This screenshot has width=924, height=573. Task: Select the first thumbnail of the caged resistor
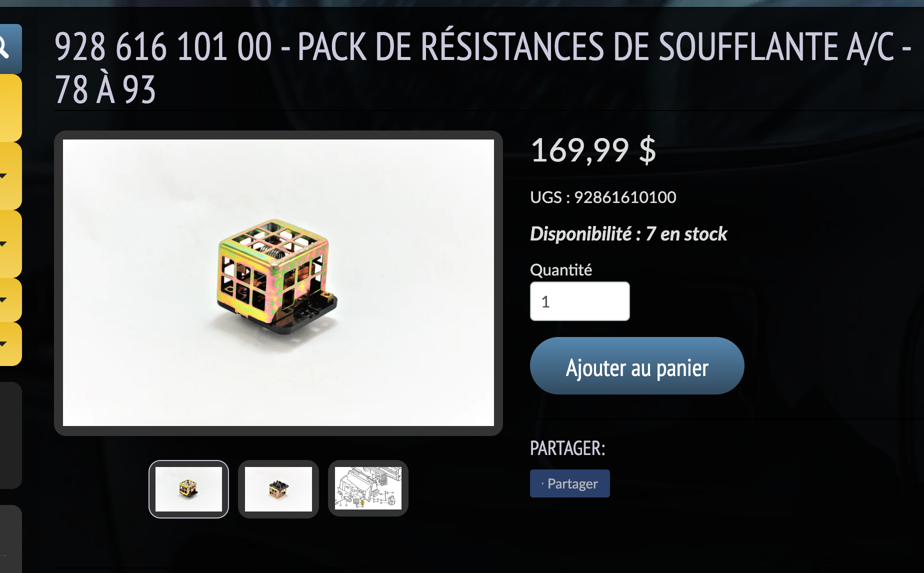(x=188, y=489)
